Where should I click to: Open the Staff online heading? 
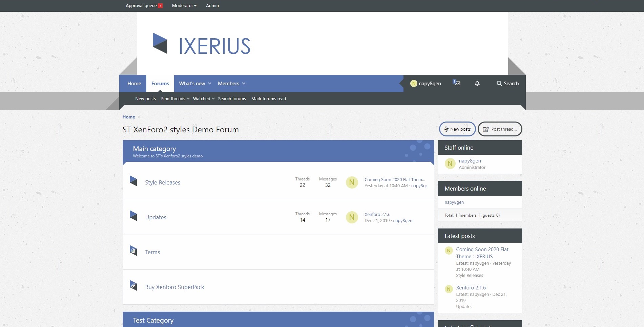pyautogui.click(x=459, y=148)
